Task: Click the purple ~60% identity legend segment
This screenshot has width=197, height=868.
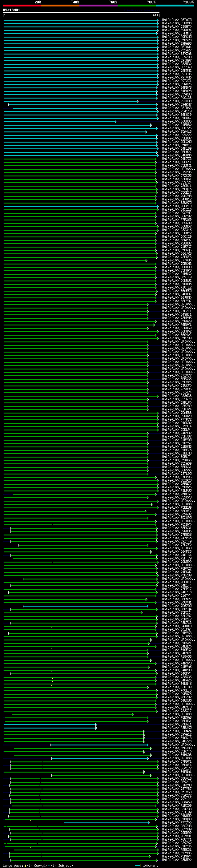Action: pos(98,6)
